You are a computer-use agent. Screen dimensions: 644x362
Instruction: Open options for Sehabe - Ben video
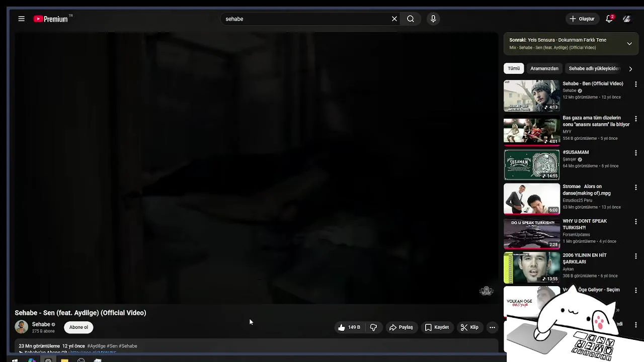(635, 84)
